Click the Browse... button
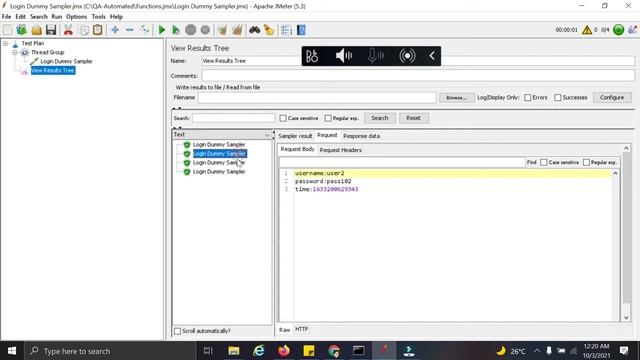The width and height of the screenshot is (640, 360). (x=456, y=98)
